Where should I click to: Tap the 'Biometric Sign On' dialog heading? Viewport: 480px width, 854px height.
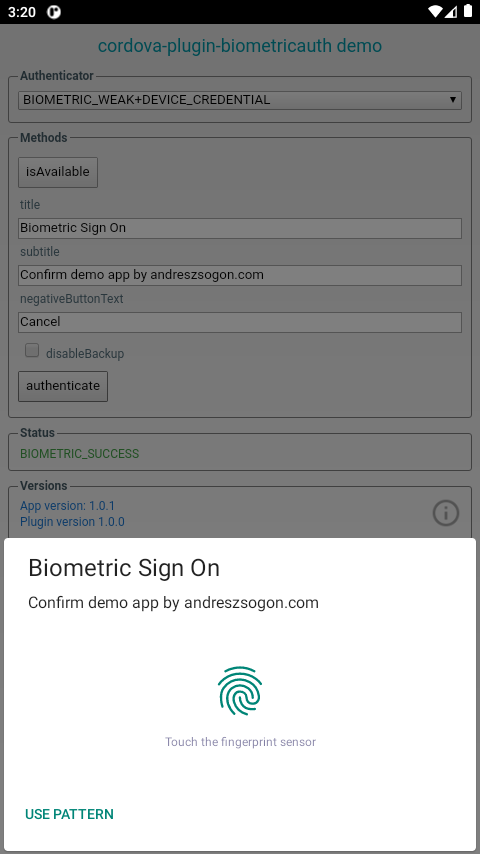(124, 568)
